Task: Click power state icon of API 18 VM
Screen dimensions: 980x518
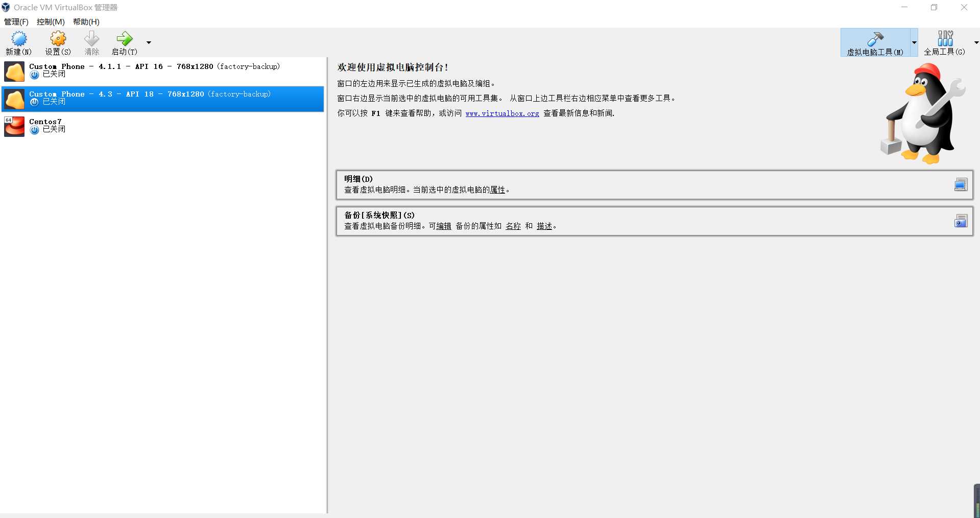Action: (35, 103)
